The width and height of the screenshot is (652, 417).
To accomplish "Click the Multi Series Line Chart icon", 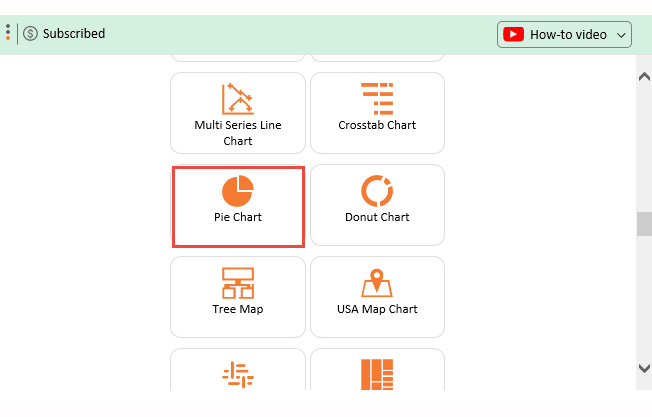I will [x=237, y=98].
